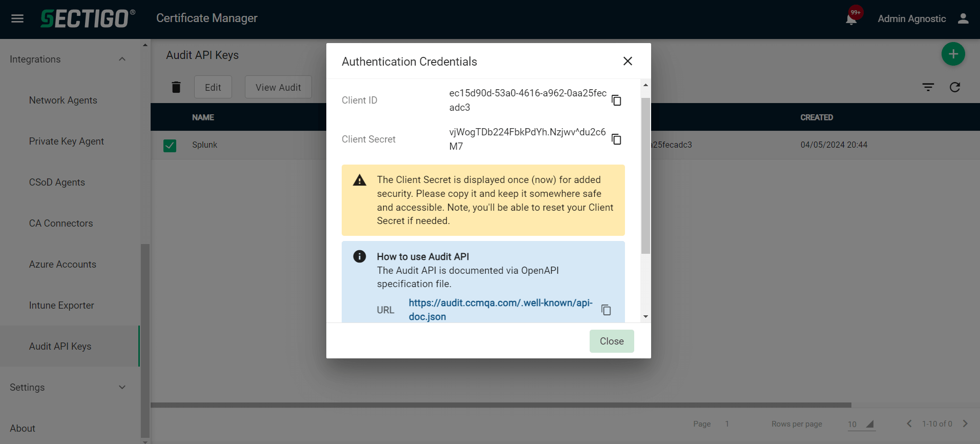Copy the Client Secret to clipboard

(616, 139)
